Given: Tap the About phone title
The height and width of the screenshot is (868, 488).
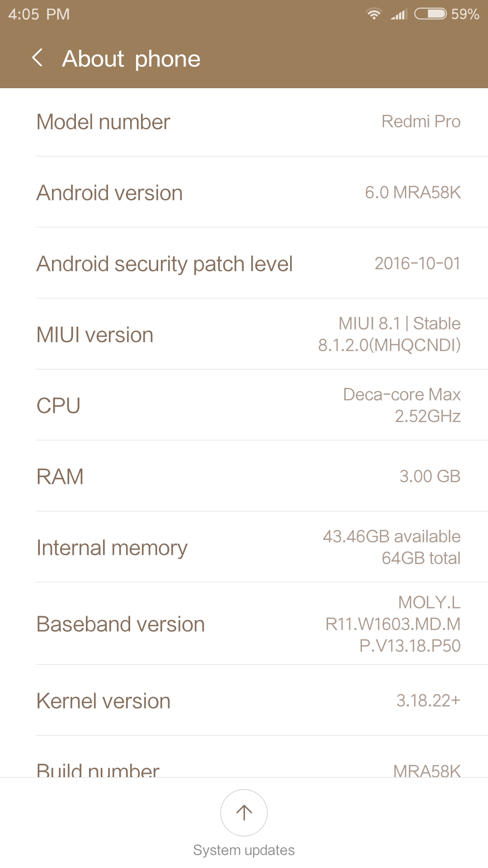Looking at the screenshot, I should point(131,59).
